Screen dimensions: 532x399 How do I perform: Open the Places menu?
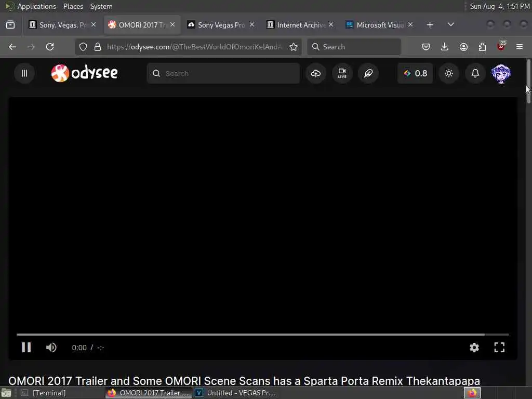pos(73,6)
